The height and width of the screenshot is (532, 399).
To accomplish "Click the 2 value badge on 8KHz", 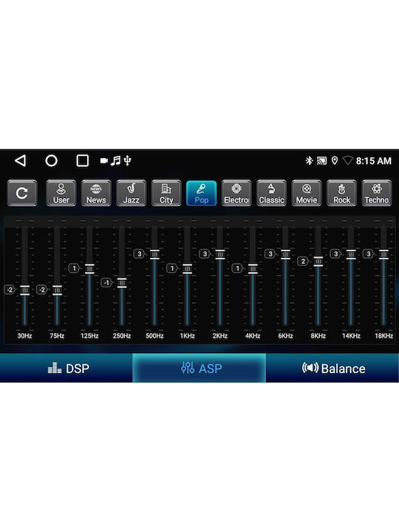I will click(x=303, y=261).
